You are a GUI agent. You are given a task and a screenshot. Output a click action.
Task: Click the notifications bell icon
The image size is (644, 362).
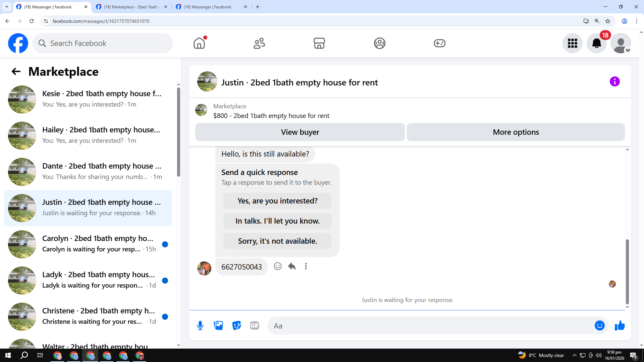click(x=596, y=43)
